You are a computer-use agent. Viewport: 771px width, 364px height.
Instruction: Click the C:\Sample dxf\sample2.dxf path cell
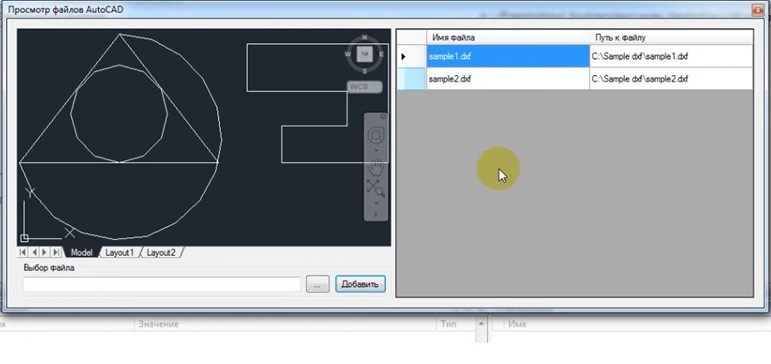click(671, 79)
